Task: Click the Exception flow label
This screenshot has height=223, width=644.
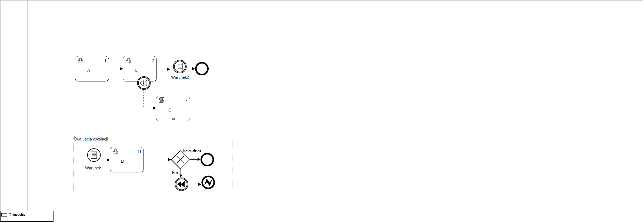Action: click(x=192, y=150)
